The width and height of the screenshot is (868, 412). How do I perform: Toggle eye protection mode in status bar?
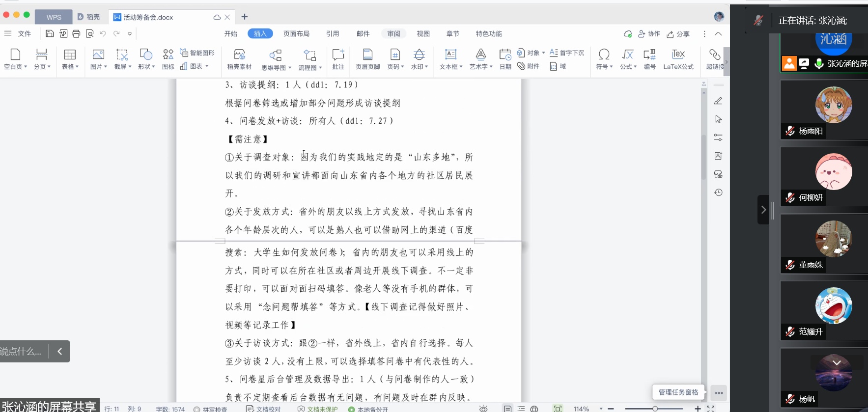pos(483,409)
